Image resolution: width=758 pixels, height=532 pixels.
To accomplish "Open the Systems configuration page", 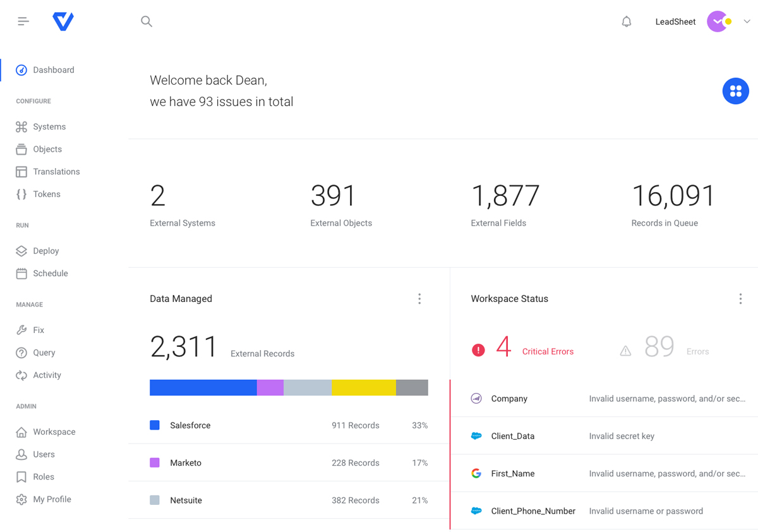I will click(x=51, y=126).
